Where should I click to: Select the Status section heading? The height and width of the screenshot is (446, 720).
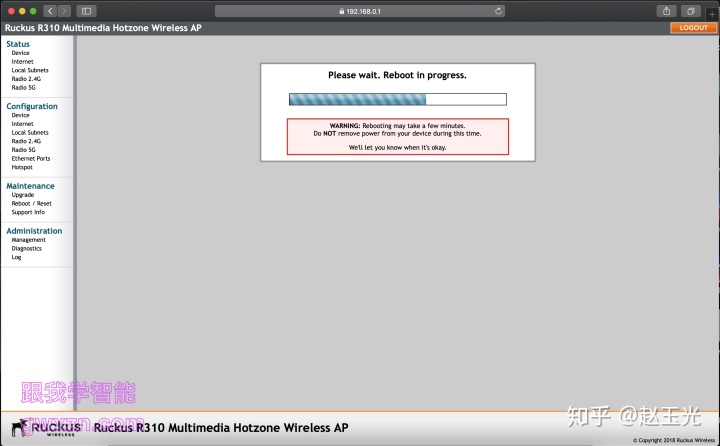pyautogui.click(x=18, y=44)
